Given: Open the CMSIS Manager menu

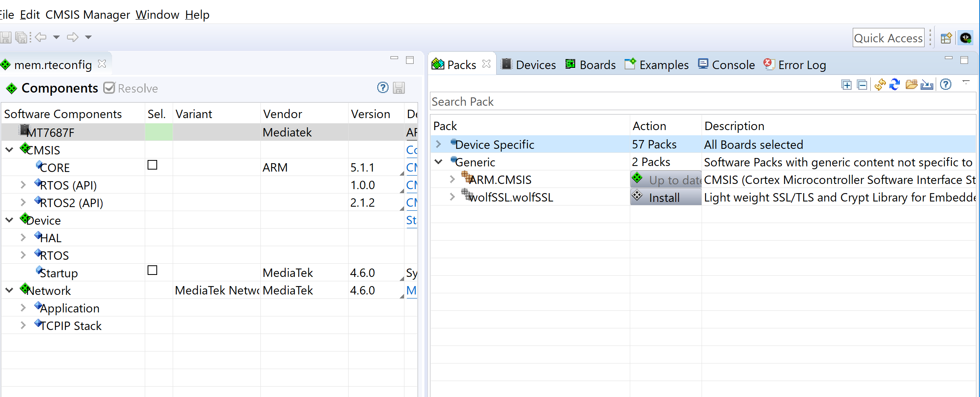Looking at the screenshot, I should tap(87, 14).
